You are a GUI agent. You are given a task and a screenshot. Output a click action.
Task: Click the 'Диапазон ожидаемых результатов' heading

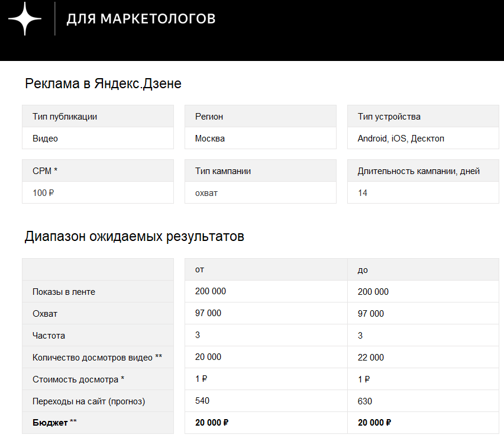(x=134, y=237)
